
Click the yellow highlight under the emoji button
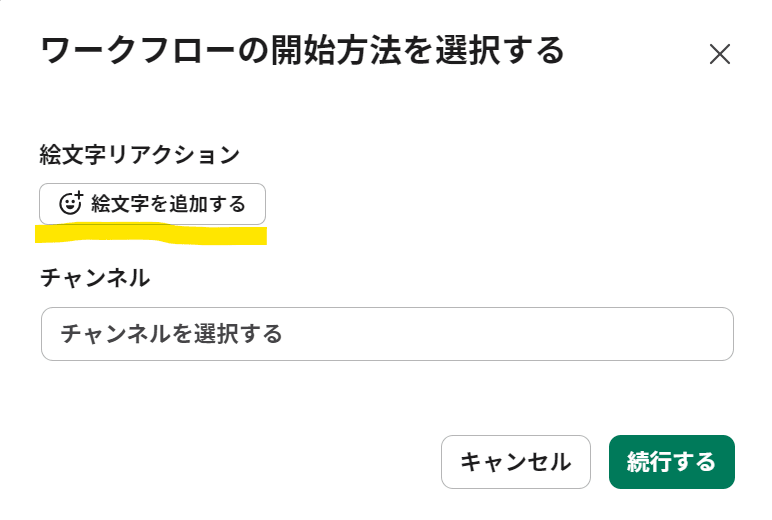[x=151, y=234]
